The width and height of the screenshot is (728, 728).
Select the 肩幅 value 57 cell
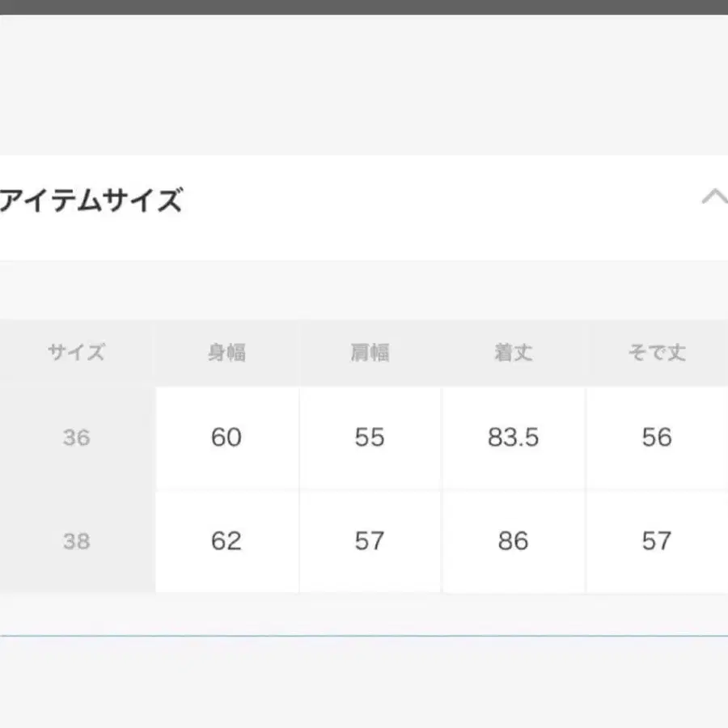pos(370,541)
